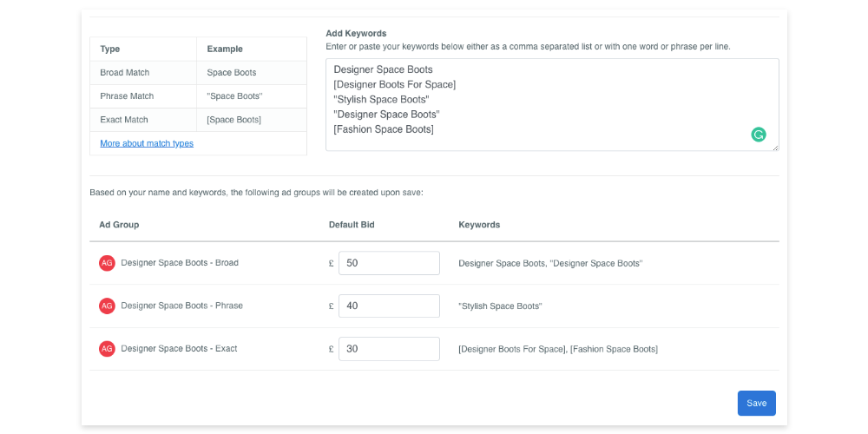Edit the Phrase default bid field
Screen dimensions: 868x434
tap(389, 306)
